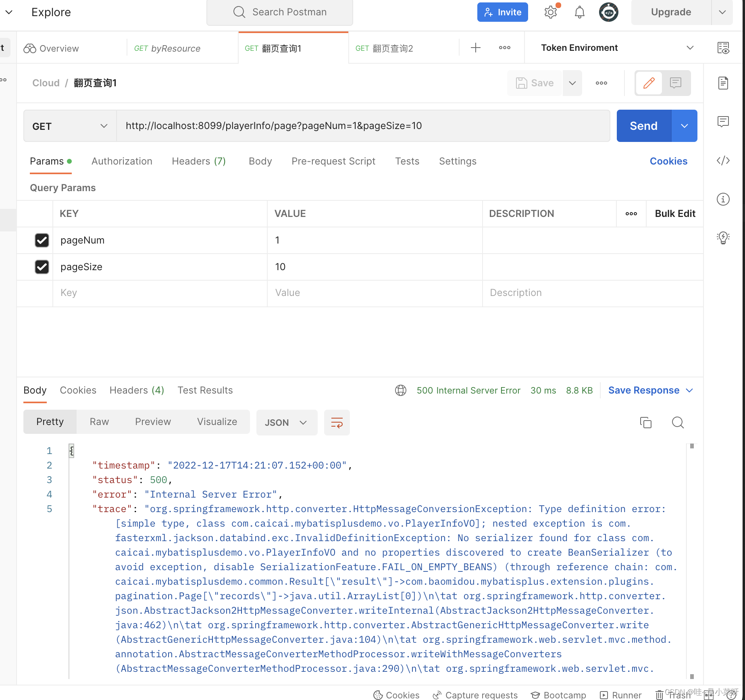The image size is (745, 700).
Task: Open Cookies from the request section
Action: (x=668, y=161)
